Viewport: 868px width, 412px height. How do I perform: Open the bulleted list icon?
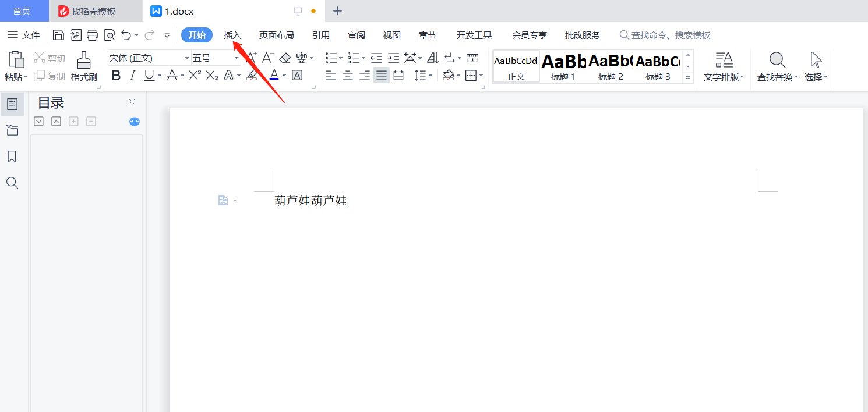coord(331,57)
